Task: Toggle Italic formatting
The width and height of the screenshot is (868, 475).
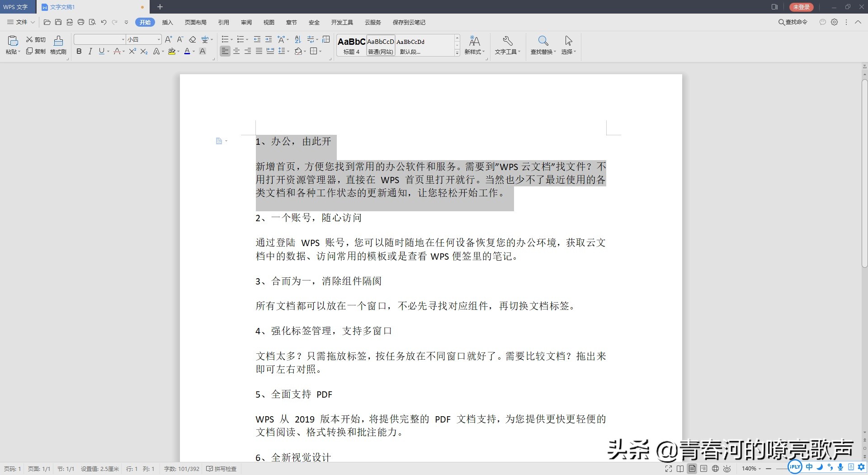Action: coord(90,51)
